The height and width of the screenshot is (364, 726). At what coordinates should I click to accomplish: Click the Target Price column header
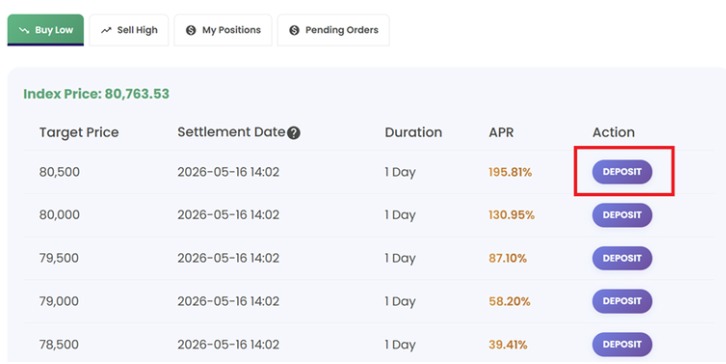pyautogui.click(x=79, y=132)
